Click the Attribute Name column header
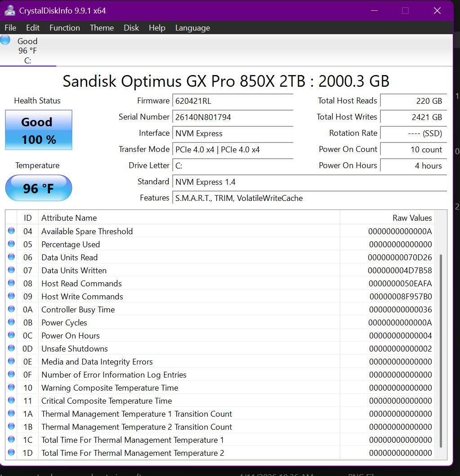The width and height of the screenshot is (460, 476). 189,218
